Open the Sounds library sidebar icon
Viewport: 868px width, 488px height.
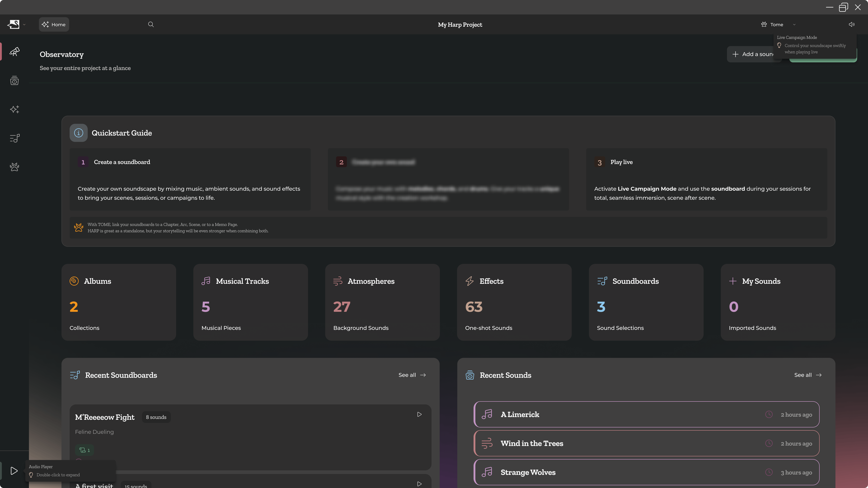click(14, 81)
